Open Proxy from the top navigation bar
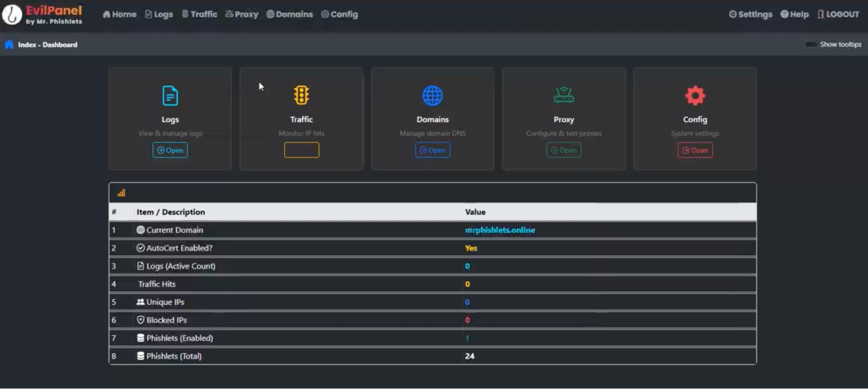Image resolution: width=868 pixels, height=389 pixels. [x=242, y=14]
